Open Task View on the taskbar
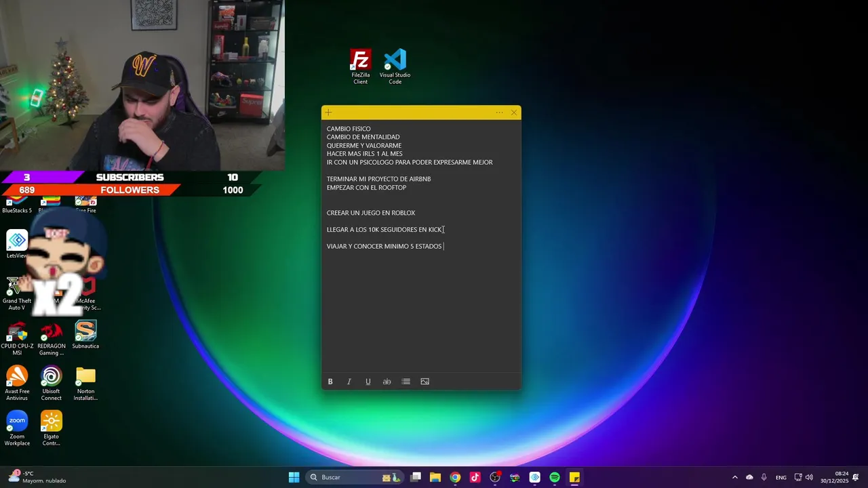Image resolution: width=868 pixels, height=488 pixels. [416, 477]
